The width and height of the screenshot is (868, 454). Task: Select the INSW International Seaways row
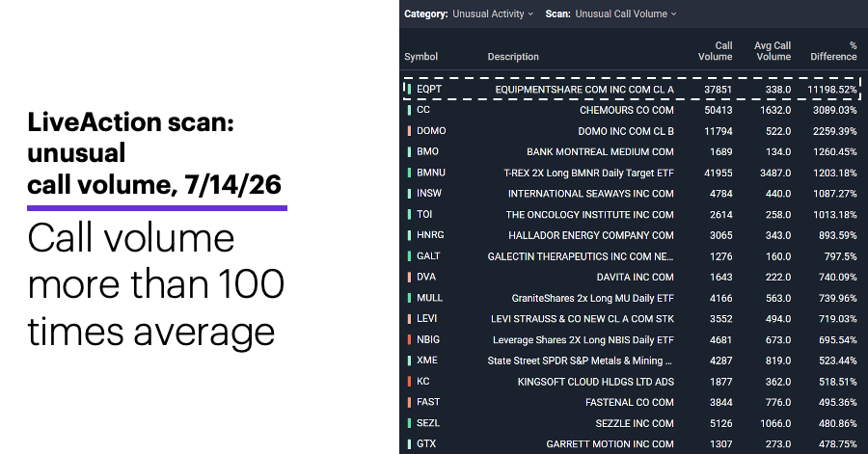click(631, 194)
